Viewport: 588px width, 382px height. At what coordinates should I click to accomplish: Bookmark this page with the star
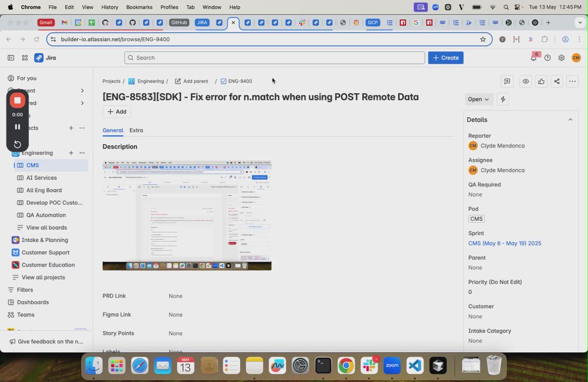[x=483, y=39]
